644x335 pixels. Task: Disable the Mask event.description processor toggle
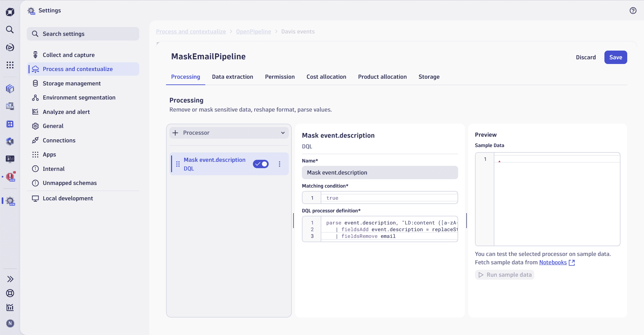pyautogui.click(x=261, y=164)
